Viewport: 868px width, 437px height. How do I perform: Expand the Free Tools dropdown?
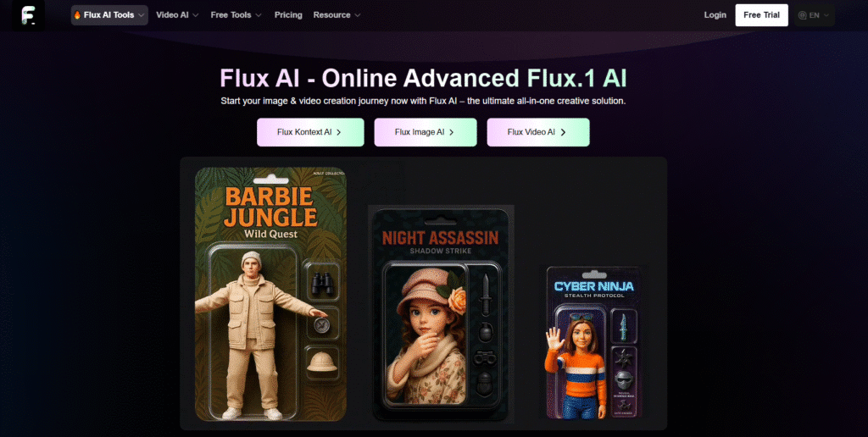(236, 15)
